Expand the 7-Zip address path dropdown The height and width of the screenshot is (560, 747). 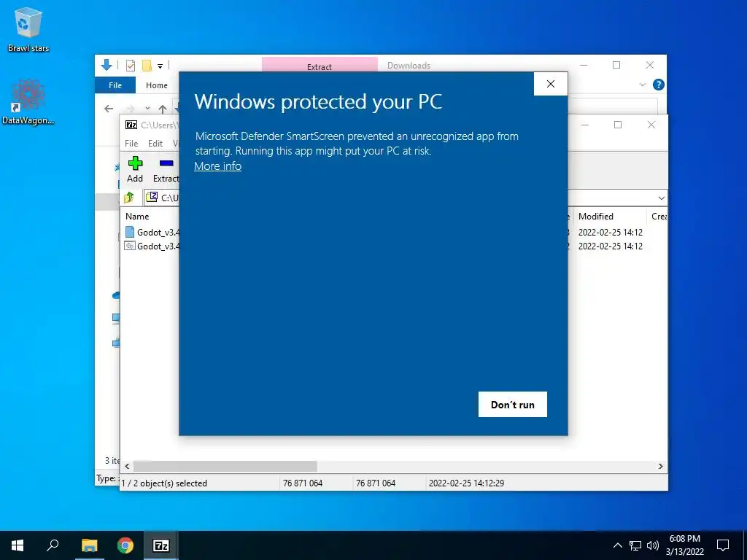[661, 198]
